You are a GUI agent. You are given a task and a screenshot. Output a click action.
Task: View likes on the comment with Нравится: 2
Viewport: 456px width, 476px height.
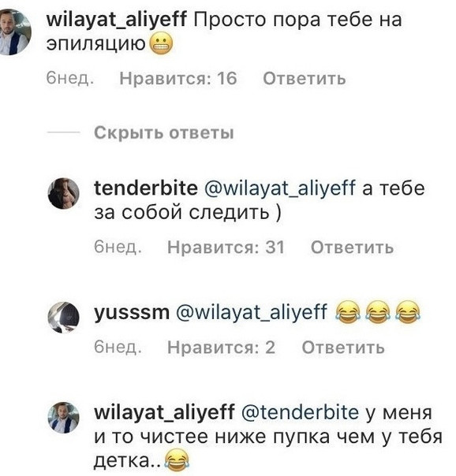222,348
